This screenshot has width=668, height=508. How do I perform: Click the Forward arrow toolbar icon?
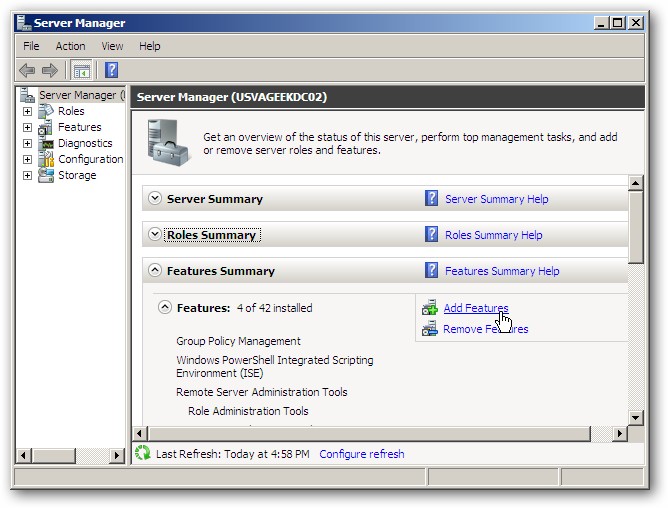point(50,70)
